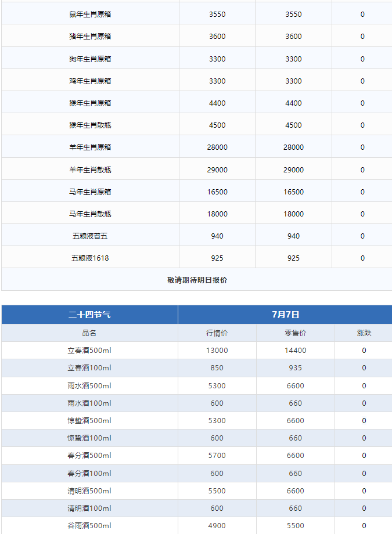The width and height of the screenshot is (392, 534).
Task: Select the 立春酒500ml product name
Action: (x=89, y=351)
